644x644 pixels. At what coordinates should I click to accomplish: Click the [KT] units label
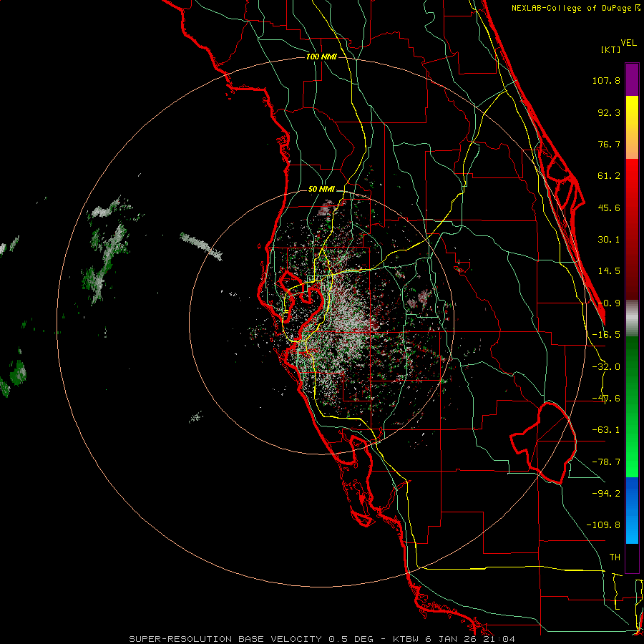[611, 49]
